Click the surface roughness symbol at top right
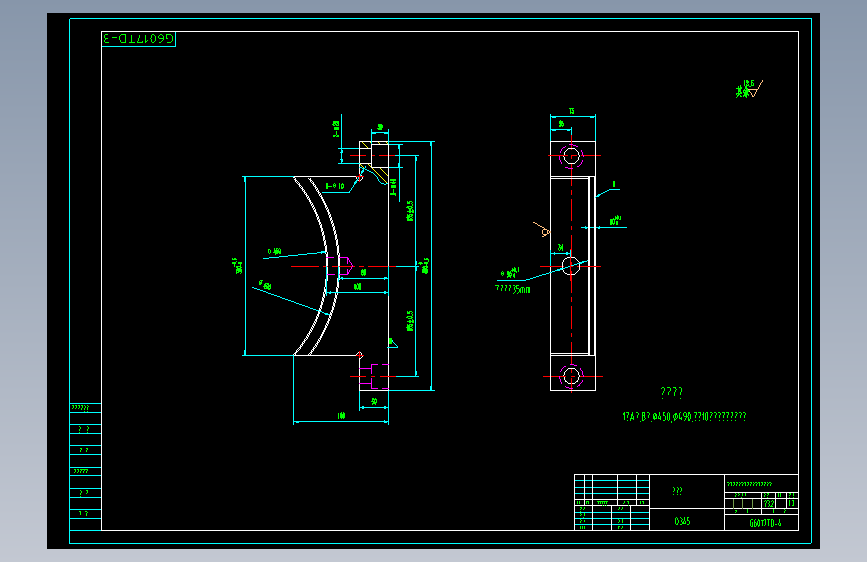The height and width of the screenshot is (562, 867). coord(749,89)
